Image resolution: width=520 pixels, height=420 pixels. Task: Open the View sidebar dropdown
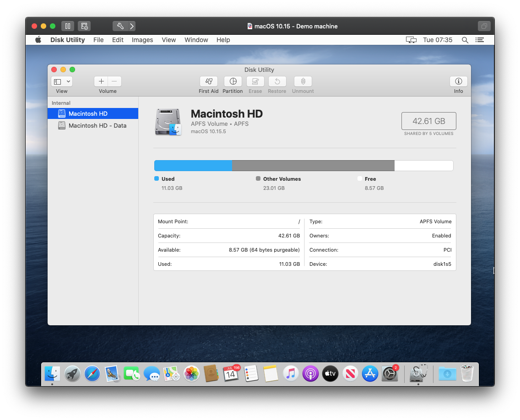point(62,81)
